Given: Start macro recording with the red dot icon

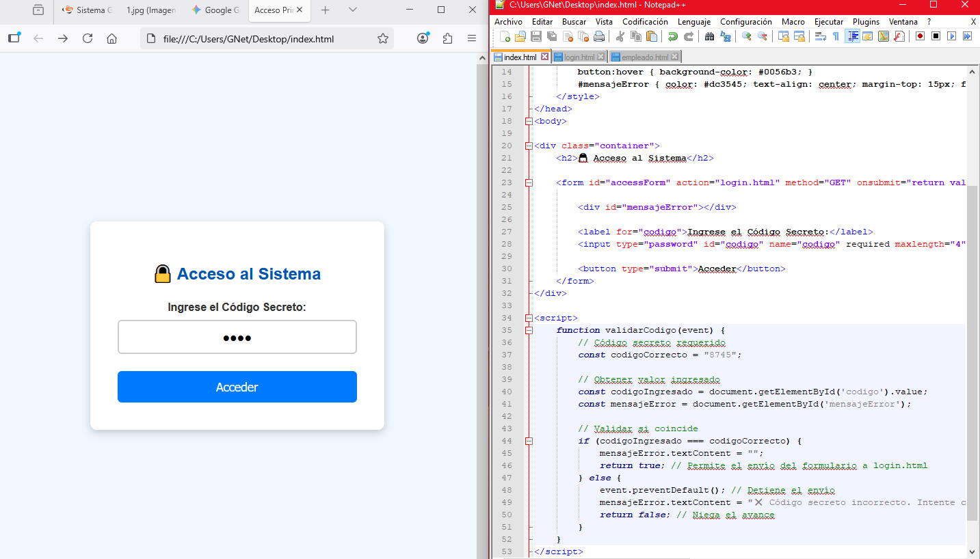Looking at the screenshot, I should (920, 36).
